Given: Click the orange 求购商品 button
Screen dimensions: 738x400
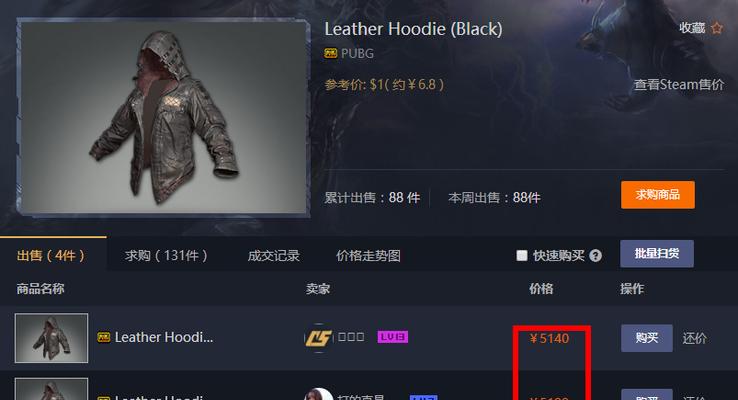Looking at the screenshot, I should coord(658,195).
